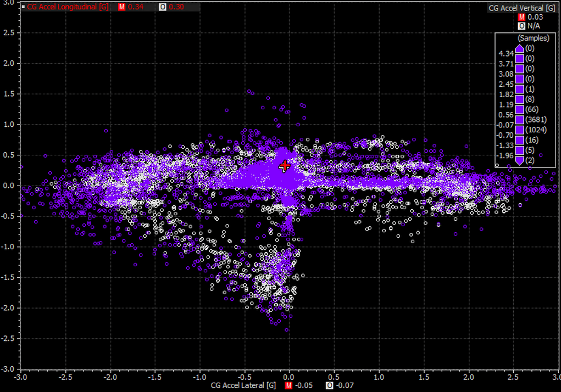Click the Vertical overlay value N/A
561x392 pixels.
pos(534,26)
